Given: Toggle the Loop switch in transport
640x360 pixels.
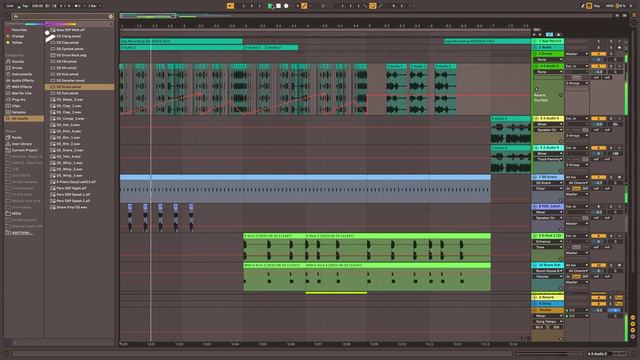Looking at the screenshot, I should pos(372,6).
